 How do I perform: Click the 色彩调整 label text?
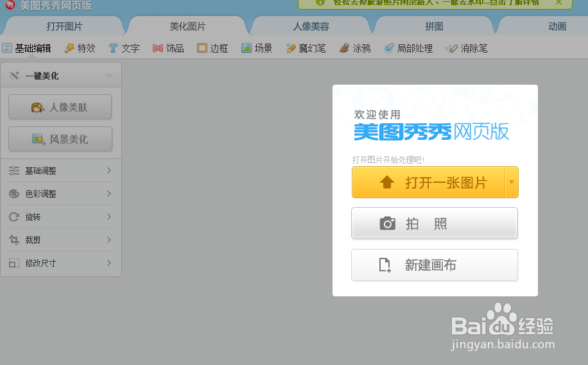coord(40,194)
